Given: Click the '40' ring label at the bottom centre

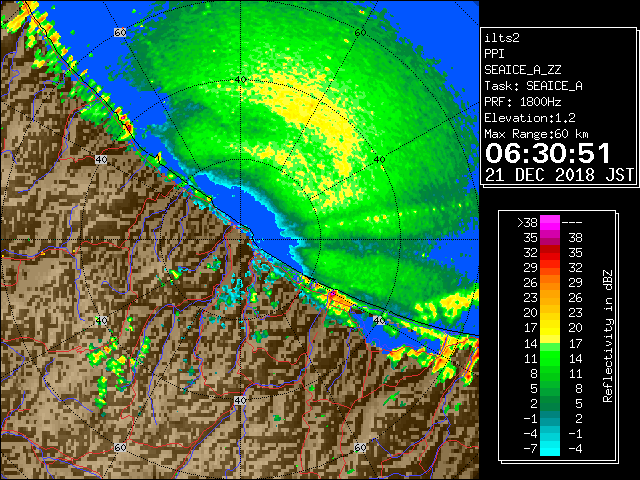Looking at the screenshot, I should [240, 400].
